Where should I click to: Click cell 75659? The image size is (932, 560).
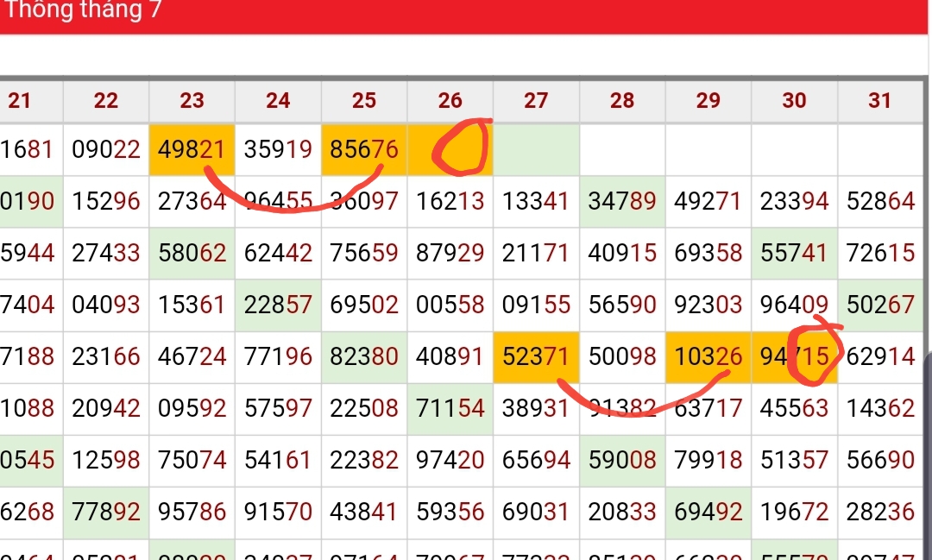364,253
